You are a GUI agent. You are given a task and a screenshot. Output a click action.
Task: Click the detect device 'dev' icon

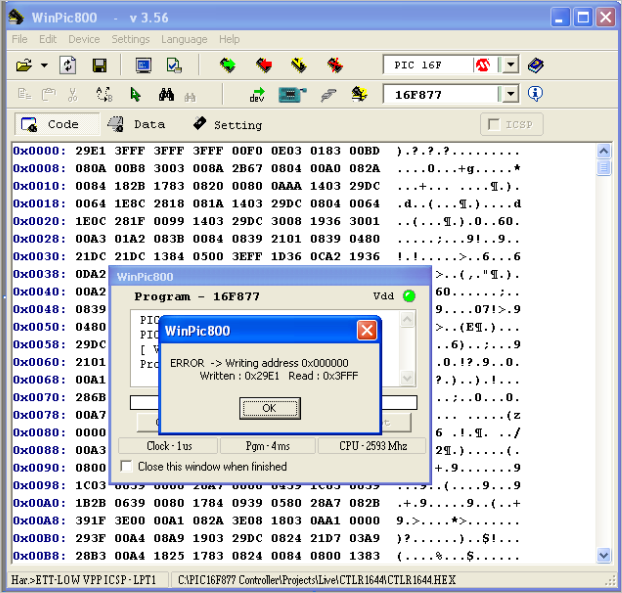tap(257, 95)
